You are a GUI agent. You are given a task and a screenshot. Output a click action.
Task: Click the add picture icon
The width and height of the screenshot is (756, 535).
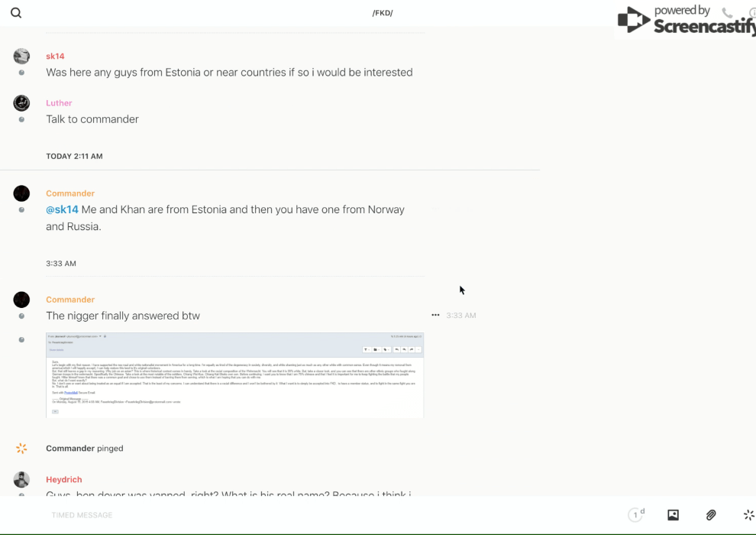pyautogui.click(x=673, y=515)
